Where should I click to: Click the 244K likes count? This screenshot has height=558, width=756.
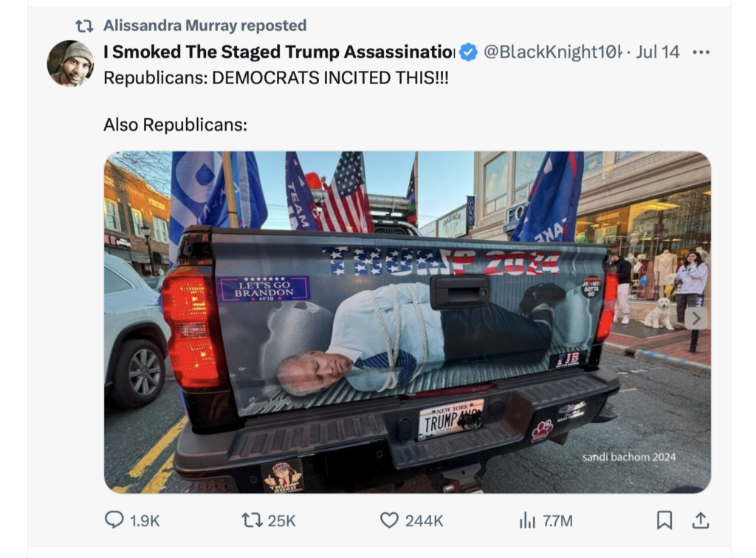[x=424, y=521]
